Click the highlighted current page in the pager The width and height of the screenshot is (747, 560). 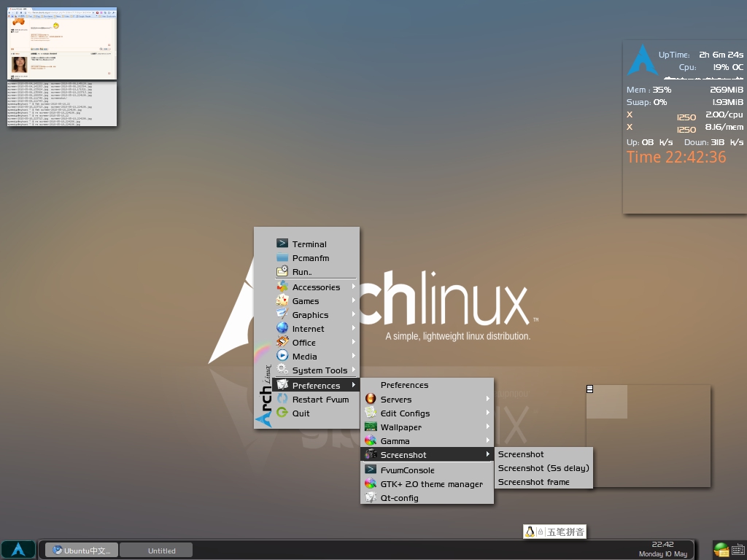point(606,402)
